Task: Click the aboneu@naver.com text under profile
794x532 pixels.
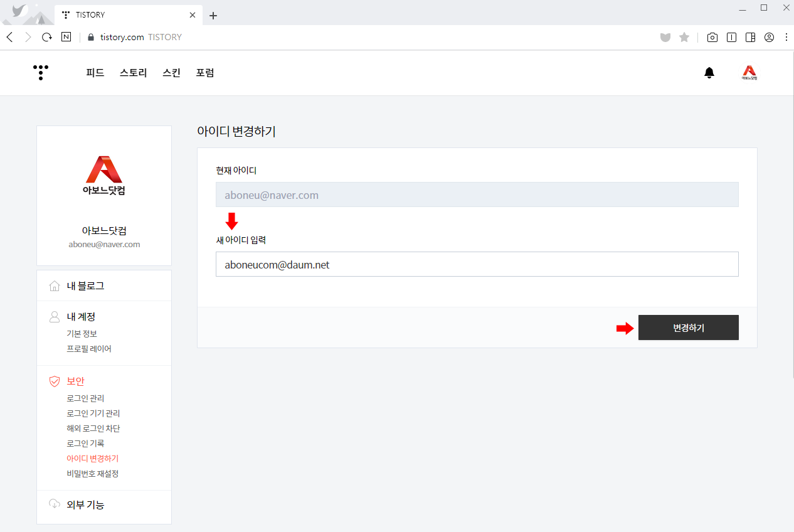Action: 104,244
